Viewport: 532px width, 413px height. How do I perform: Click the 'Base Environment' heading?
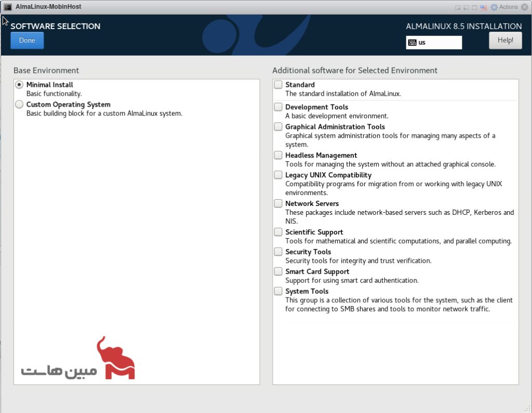(x=46, y=70)
